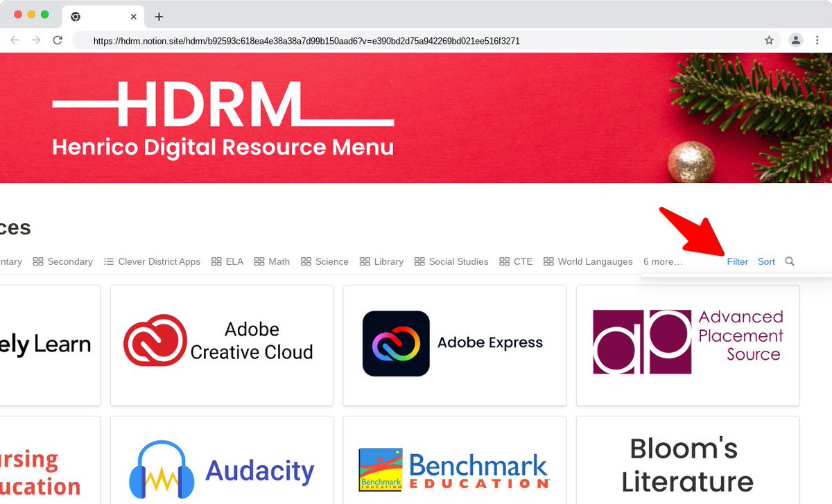Switch to the Social Studies tab
Viewport: 832px width, 504px height.
pyautogui.click(x=451, y=261)
